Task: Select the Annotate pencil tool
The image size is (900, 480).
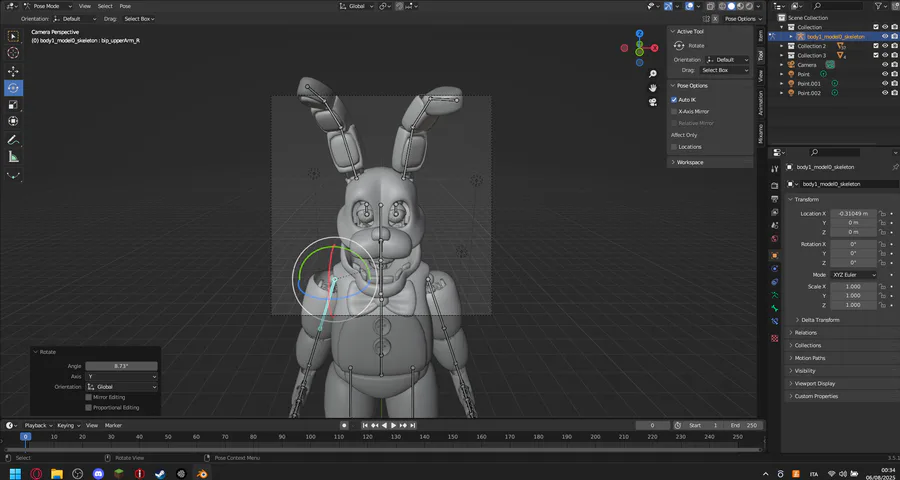Action: 14,140
